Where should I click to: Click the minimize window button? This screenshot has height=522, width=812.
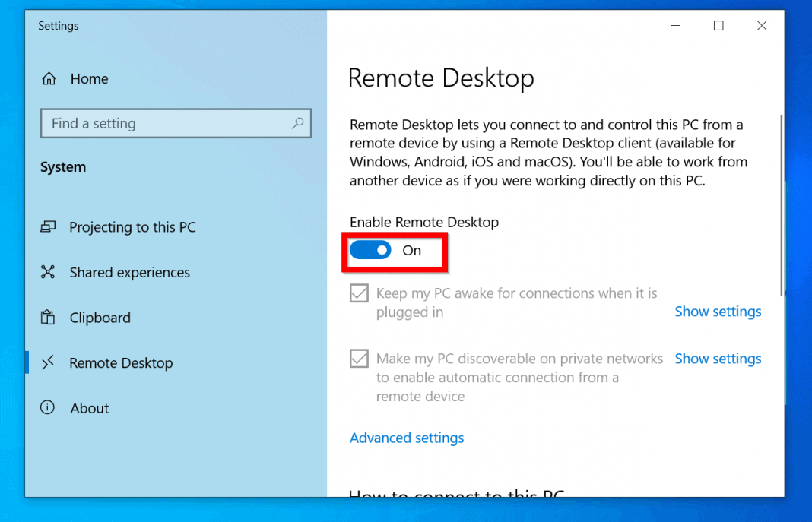[x=675, y=25]
